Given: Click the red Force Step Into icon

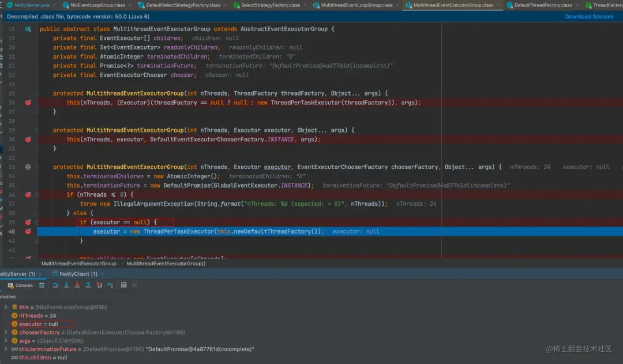Looking at the screenshot, I should 77,285.
